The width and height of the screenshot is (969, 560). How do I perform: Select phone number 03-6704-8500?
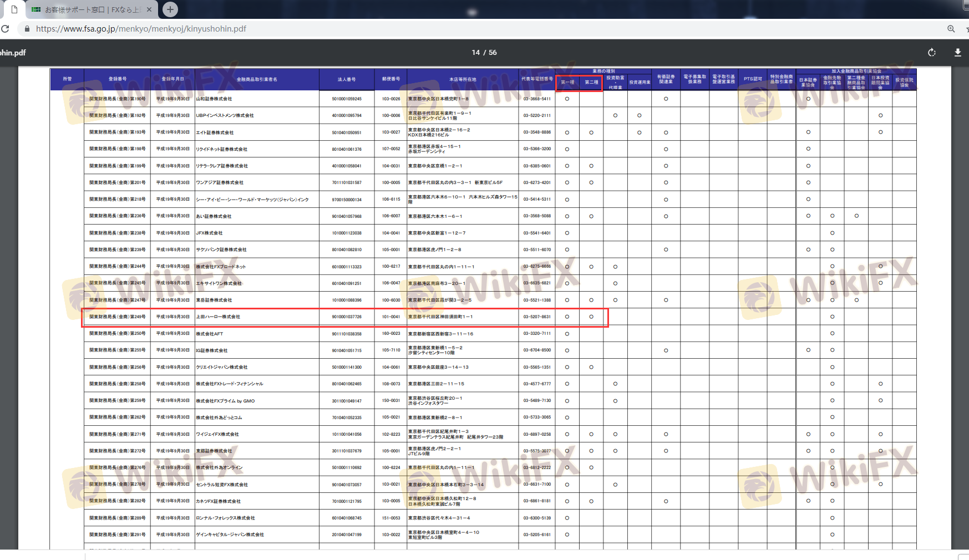[537, 350]
